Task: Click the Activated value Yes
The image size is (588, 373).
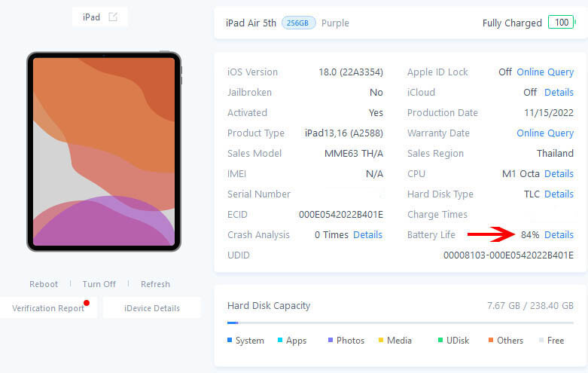Action: click(376, 113)
